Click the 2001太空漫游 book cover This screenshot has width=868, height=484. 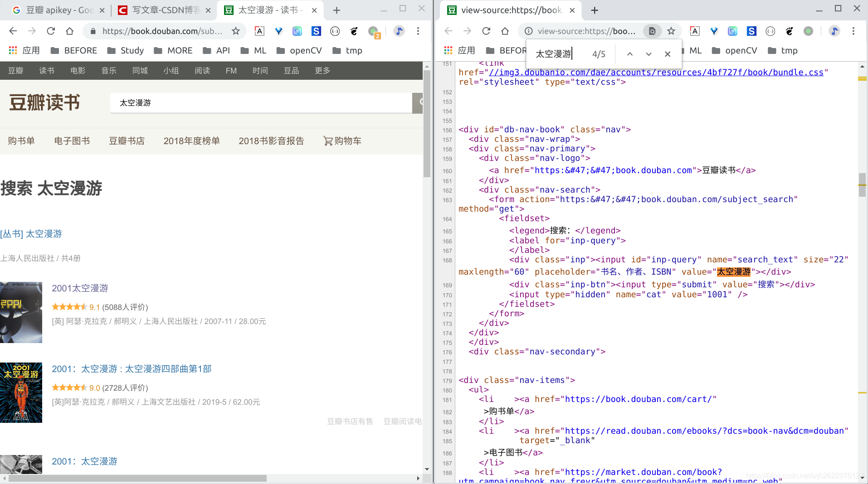click(x=21, y=312)
